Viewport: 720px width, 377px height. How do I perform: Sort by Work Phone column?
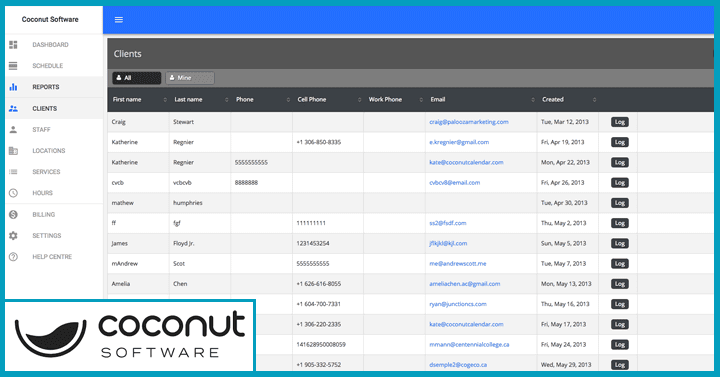pyautogui.click(x=394, y=100)
